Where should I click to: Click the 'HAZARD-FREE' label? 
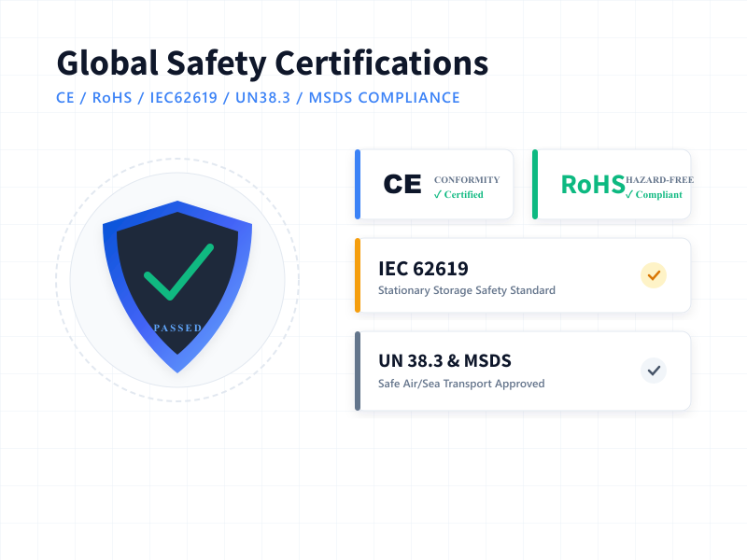pyautogui.click(x=659, y=179)
